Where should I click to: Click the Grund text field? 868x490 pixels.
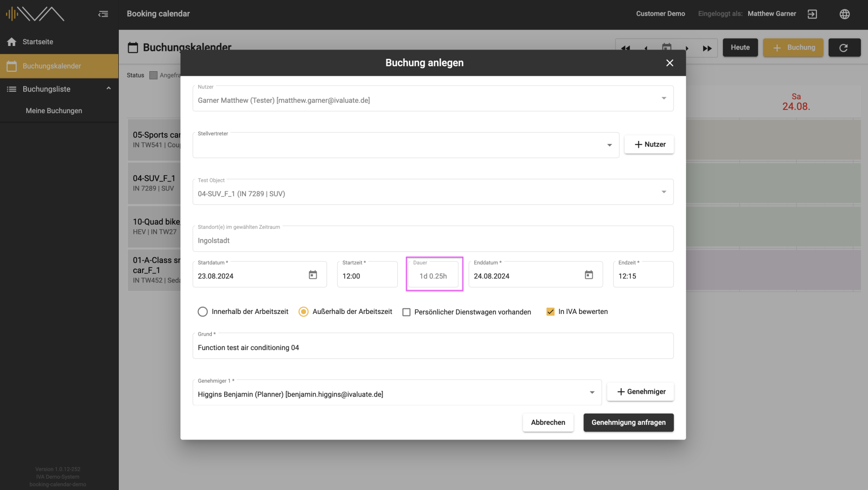point(433,345)
